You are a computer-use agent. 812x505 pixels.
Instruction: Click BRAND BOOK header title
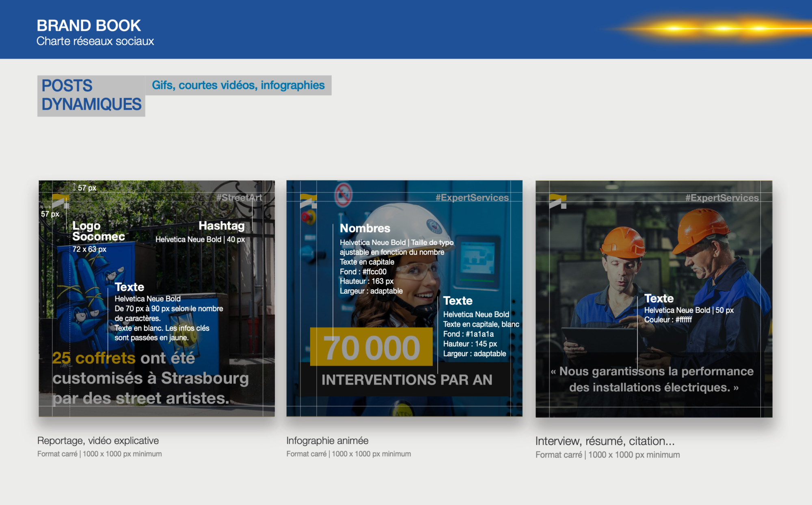pyautogui.click(x=89, y=26)
